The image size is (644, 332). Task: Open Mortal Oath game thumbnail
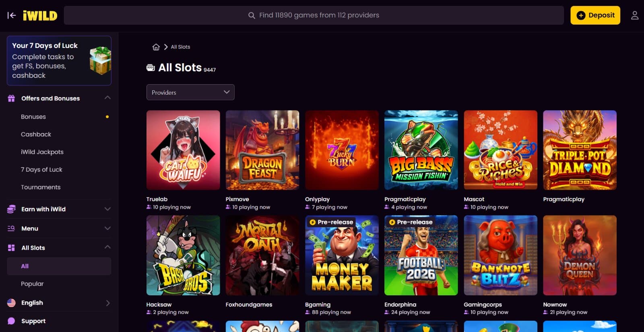tap(262, 255)
